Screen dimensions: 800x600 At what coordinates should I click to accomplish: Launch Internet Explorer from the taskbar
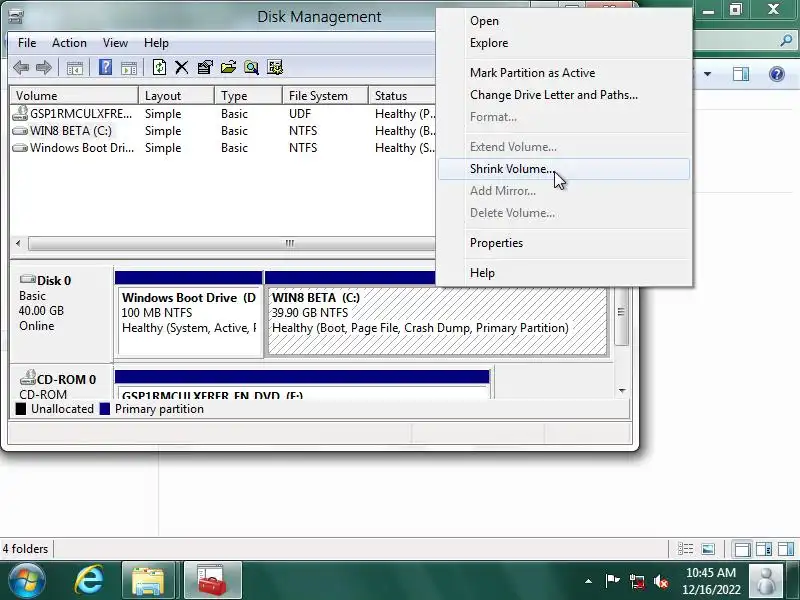(x=89, y=581)
